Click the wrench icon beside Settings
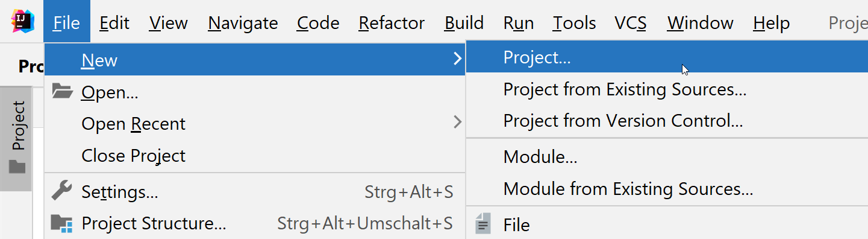868x239 pixels. (61, 191)
